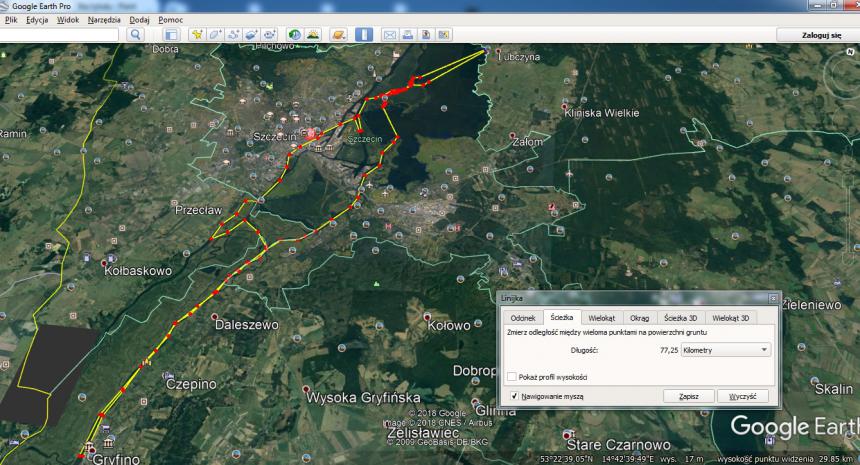The height and width of the screenshot is (465, 860).
Task: Switch to the Odcinek tab
Action: pos(522,318)
